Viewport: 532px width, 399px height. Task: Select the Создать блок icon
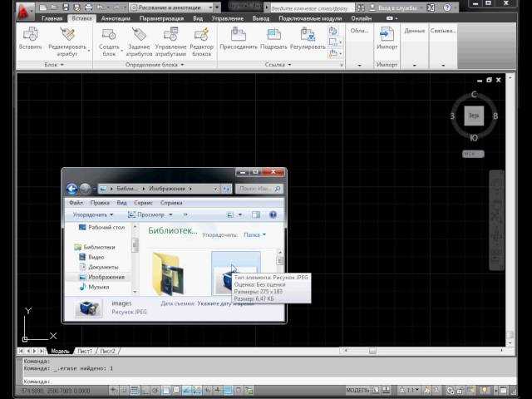[109, 35]
